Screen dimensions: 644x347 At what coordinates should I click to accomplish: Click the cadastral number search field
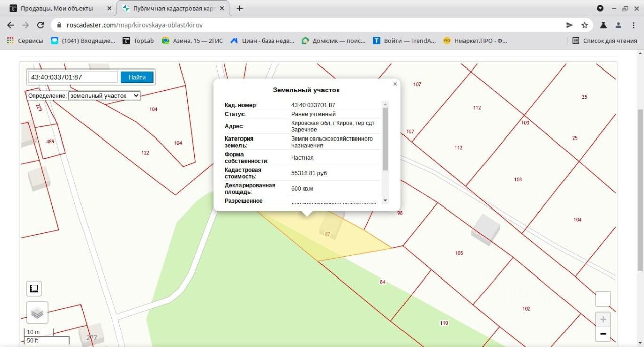pyautogui.click(x=73, y=77)
